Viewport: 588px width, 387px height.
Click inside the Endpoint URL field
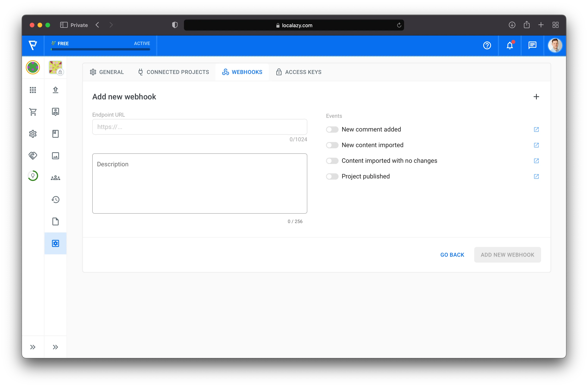pos(200,127)
